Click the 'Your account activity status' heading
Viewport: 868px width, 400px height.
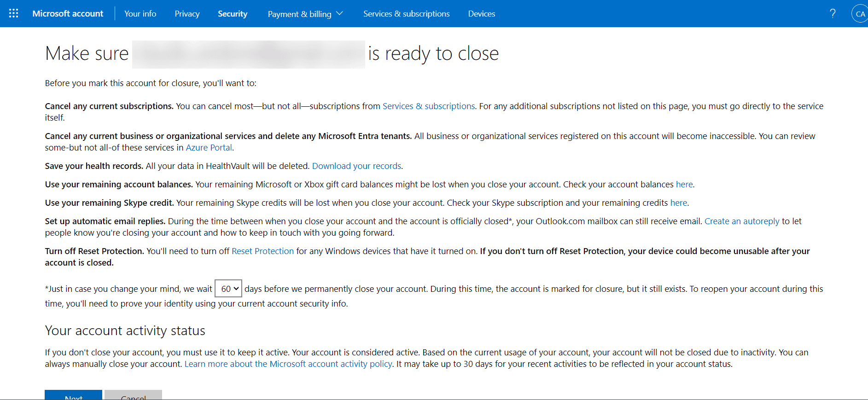(125, 330)
